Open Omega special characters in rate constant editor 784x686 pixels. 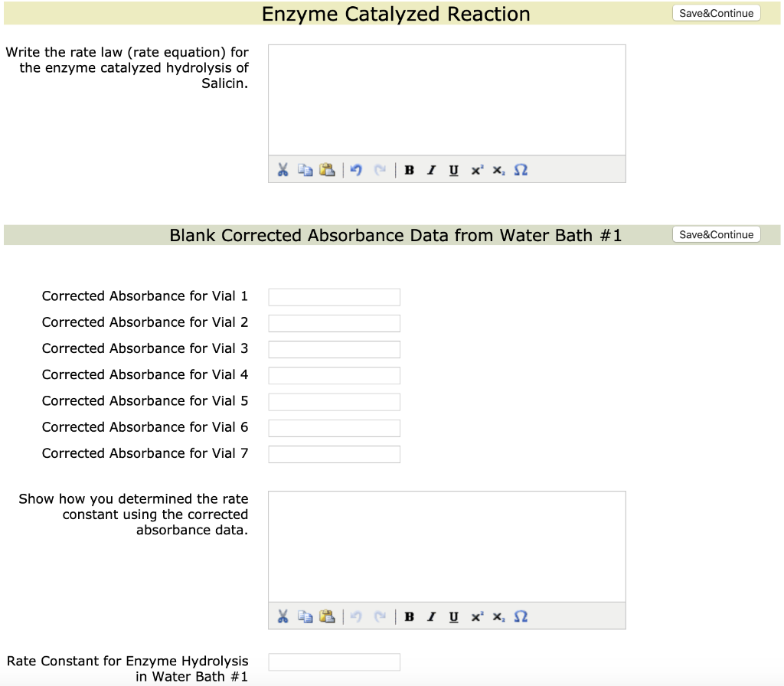[x=521, y=616]
